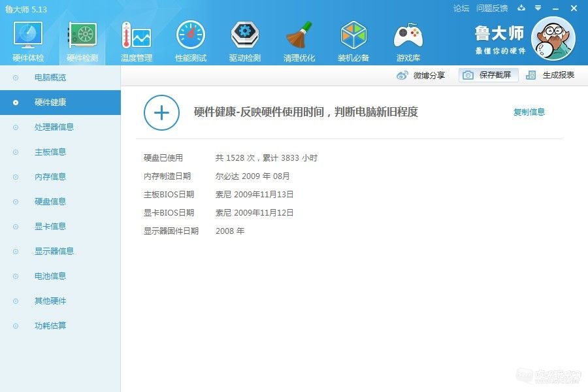Click value 索尼 2009年11月12日
Viewport: 588px width, 392px height.
click(x=254, y=213)
